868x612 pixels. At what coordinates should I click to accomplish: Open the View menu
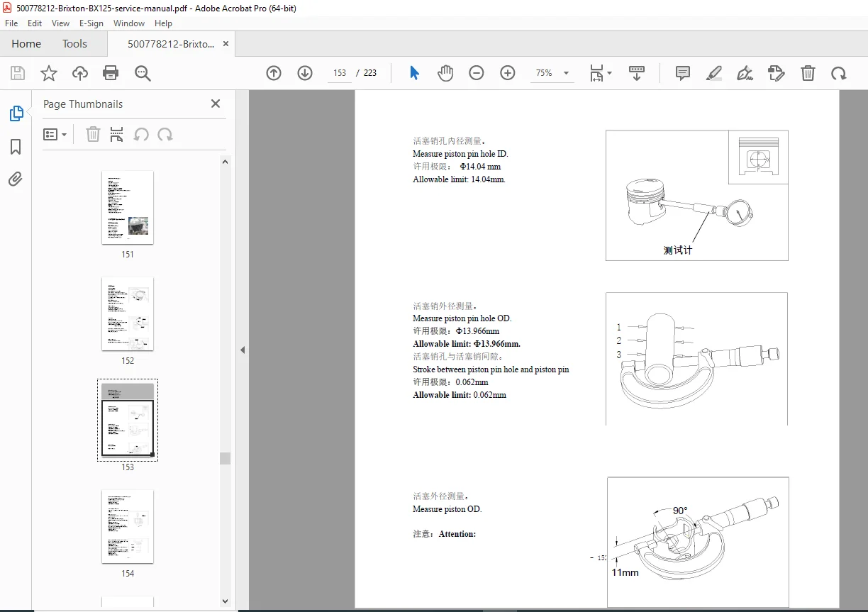point(61,23)
